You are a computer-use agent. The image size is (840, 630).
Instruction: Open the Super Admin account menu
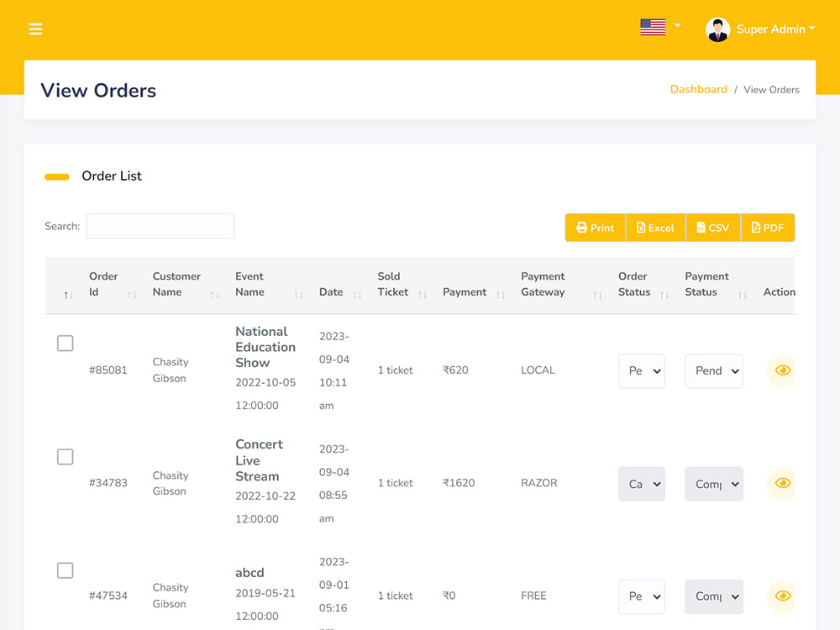click(x=775, y=29)
